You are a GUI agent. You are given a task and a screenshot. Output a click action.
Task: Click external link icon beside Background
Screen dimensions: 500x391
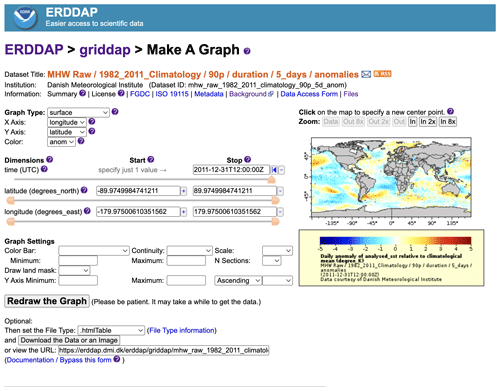click(271, 94)
